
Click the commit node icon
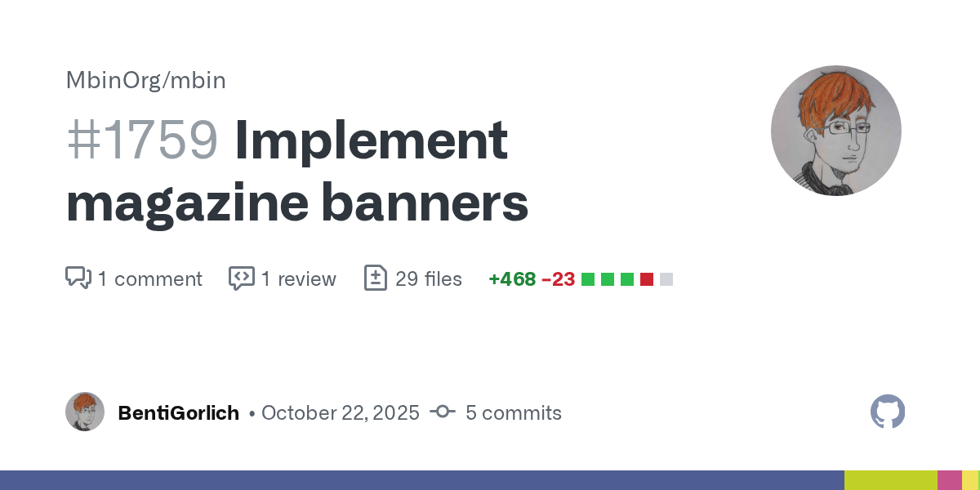[x=442, y=412]
